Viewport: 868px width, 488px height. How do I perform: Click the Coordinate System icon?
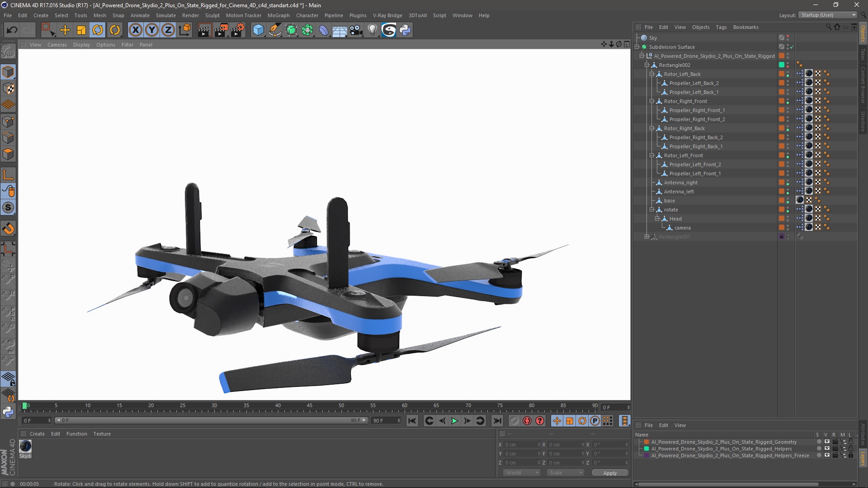coord(184,30)
